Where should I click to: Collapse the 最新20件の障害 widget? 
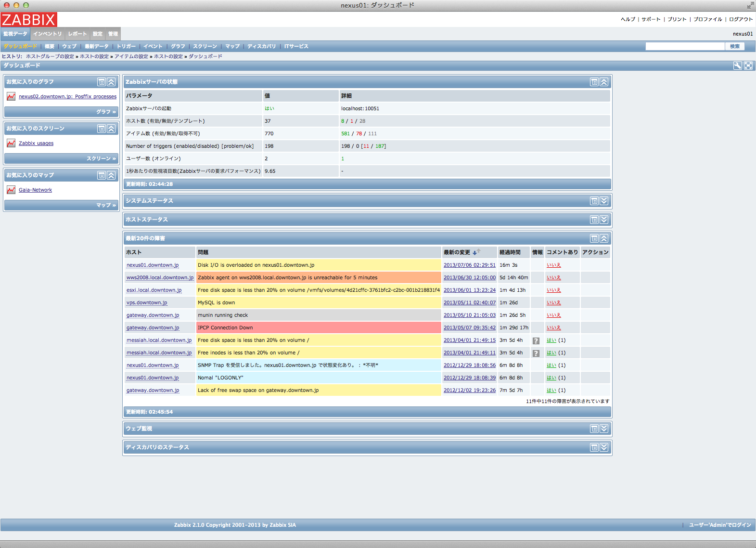pyautogui.click(x=604, y=238)
